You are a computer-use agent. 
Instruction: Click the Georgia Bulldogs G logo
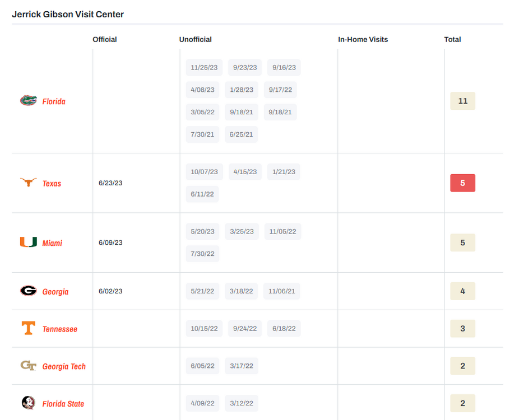tap(29, 291)
